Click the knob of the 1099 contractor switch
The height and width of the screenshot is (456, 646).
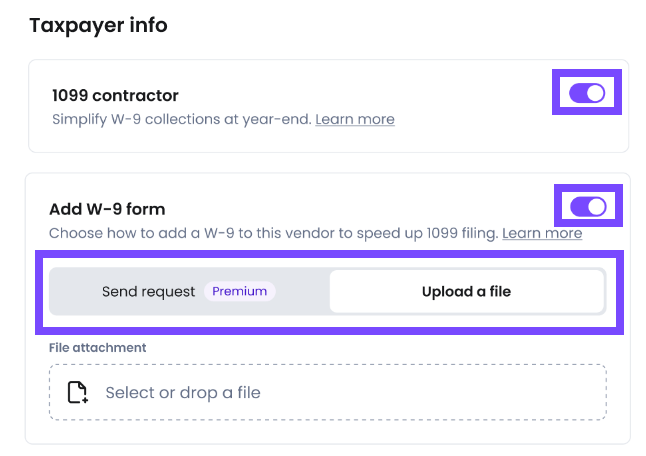[595, 93]
